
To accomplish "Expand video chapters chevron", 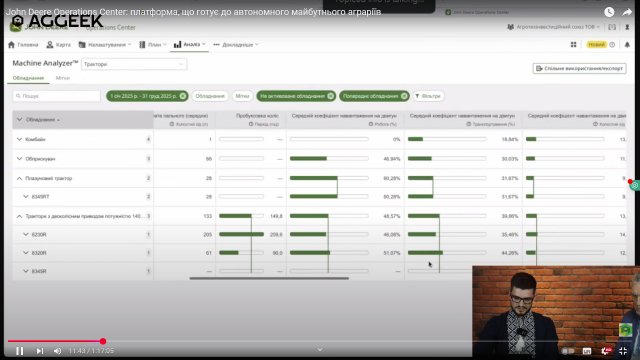I will tap(320, 350).
